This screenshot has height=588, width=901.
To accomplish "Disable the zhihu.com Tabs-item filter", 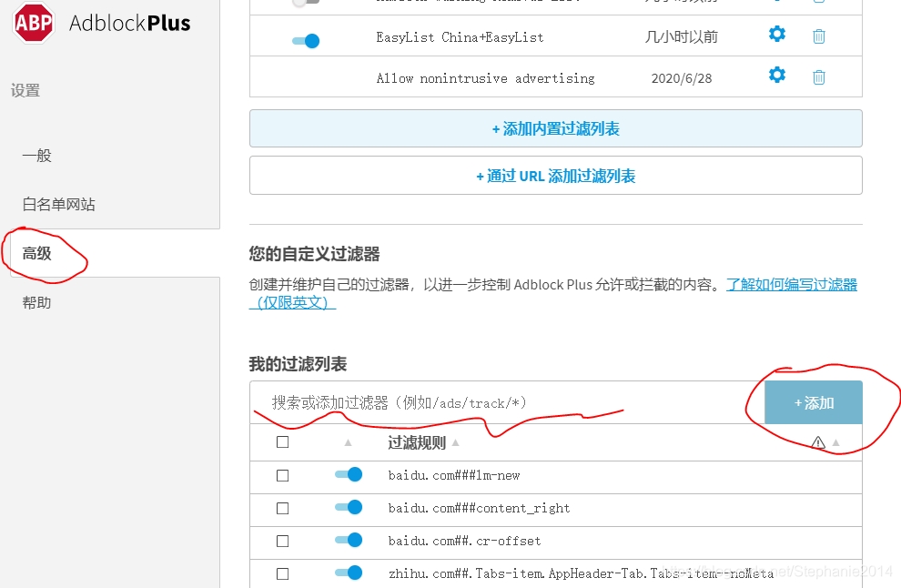I will coord(349,573).
